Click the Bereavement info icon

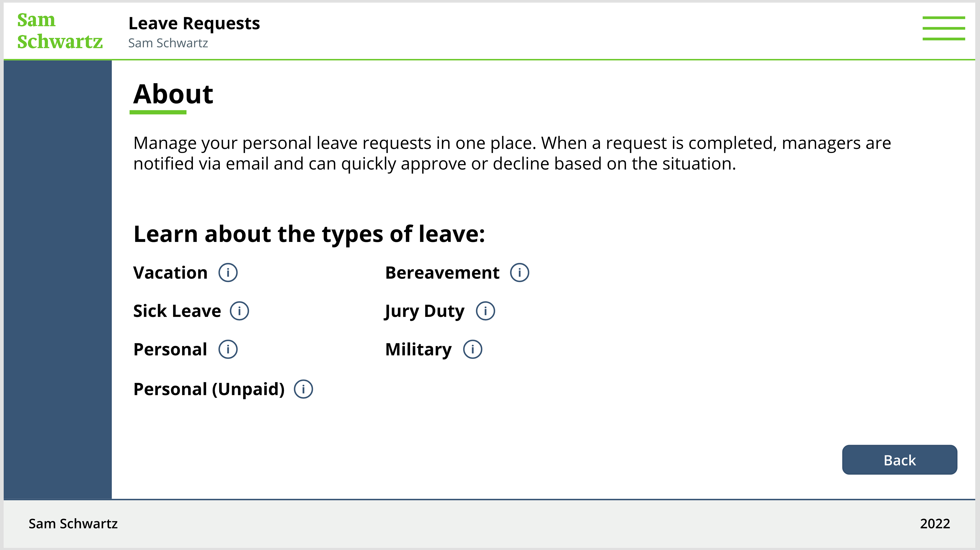tap(519, 273)
